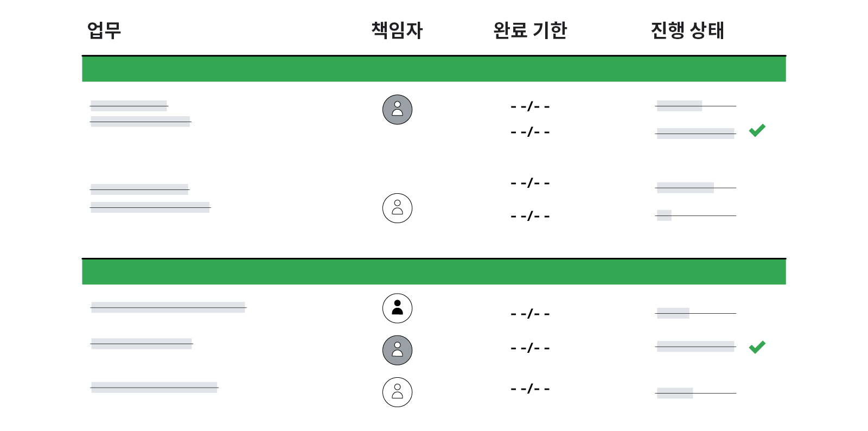This screenshot has width=868, height=431.
Task: Select the longest task line in second section
Action: pyautogui.click(x=168, y=307)
